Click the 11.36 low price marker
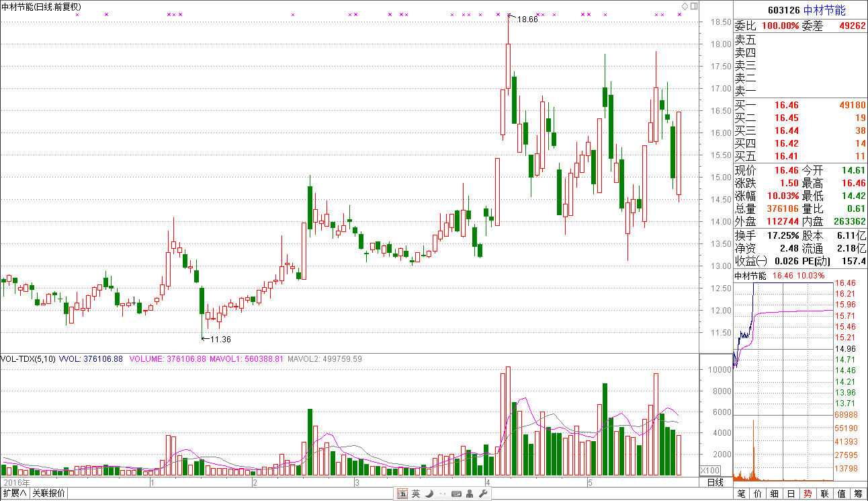Screen dimensions: 868x501 220,340
